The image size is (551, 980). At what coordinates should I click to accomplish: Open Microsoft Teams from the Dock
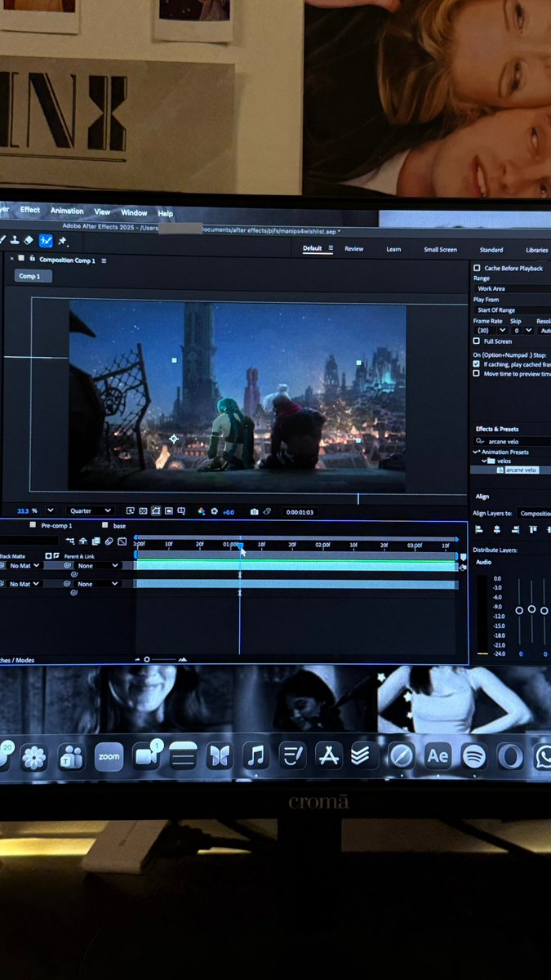coord(71,756)
